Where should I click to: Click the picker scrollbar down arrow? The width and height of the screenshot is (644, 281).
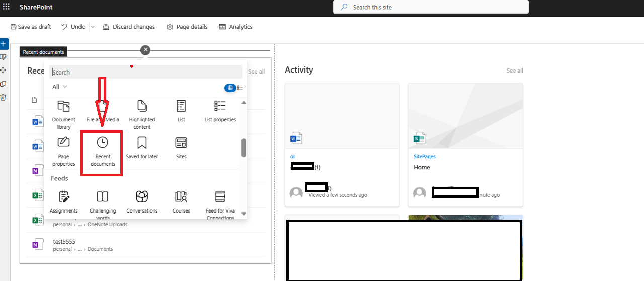pyautogui.click(x=244, y=214)
